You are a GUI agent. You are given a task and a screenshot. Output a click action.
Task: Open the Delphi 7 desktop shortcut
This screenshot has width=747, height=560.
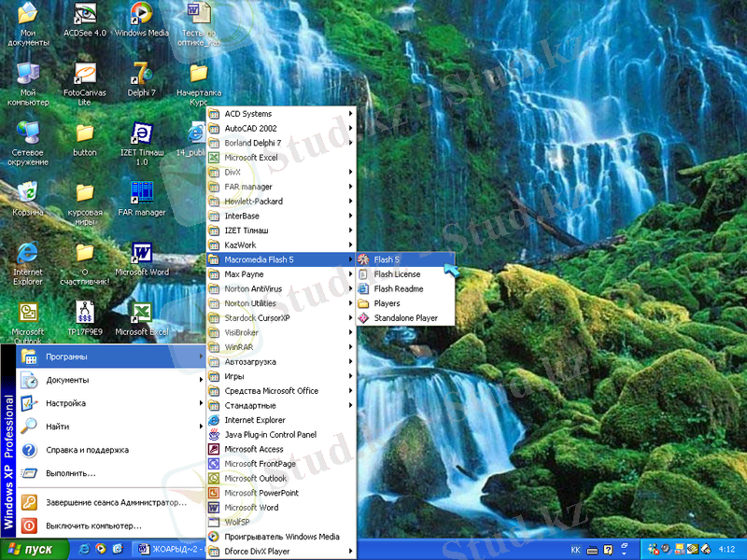[141, 75]
